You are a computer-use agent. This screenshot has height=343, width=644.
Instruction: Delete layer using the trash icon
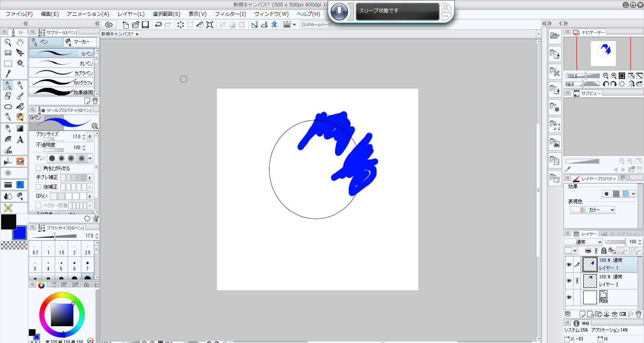click(x=638, y=314)
